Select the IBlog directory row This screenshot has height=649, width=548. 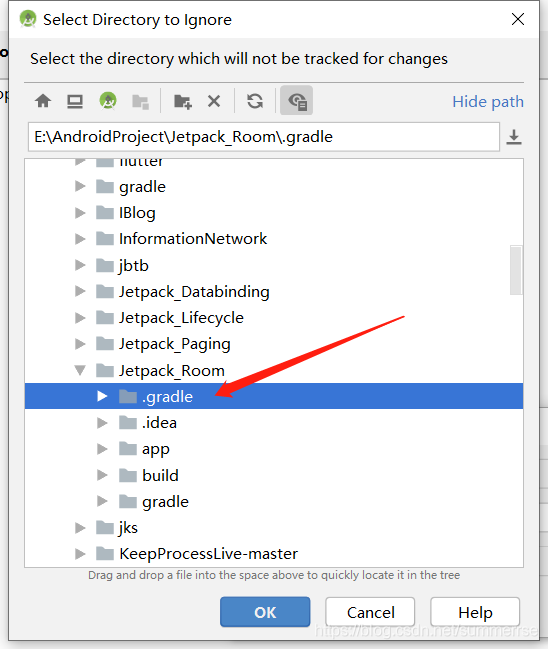click(274, 213)
